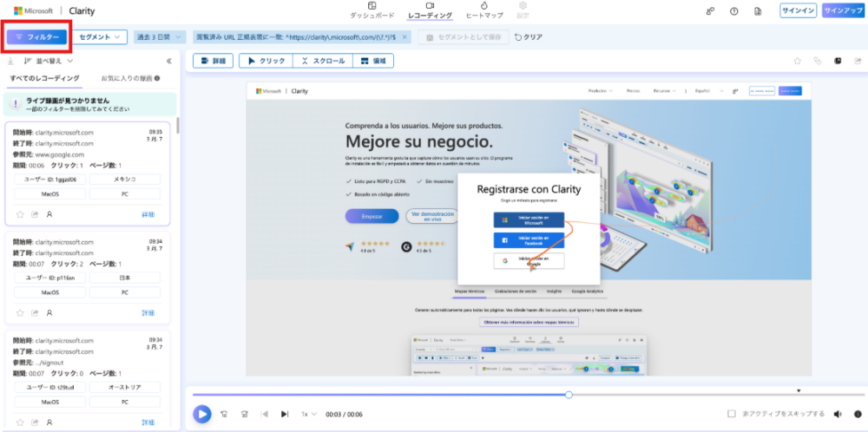Open the help circle icon in header
The height and width of the screenshot is (432, 868).
734,11
